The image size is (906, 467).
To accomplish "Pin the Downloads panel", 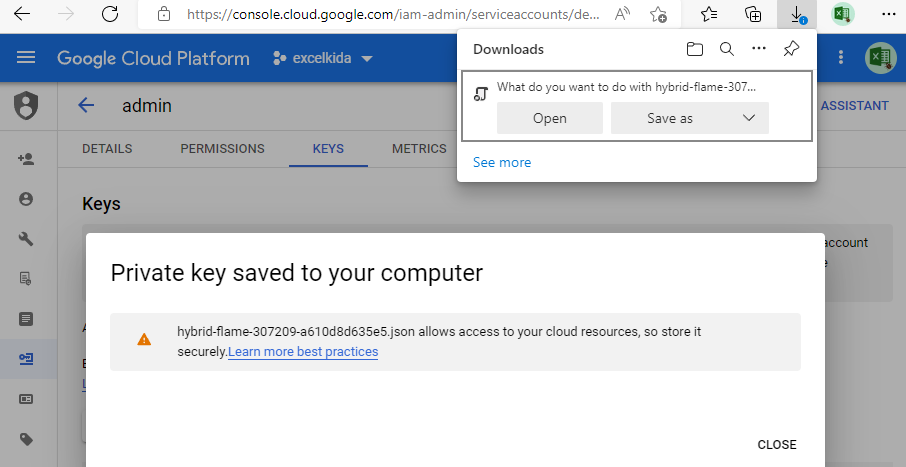I will 791,49.
